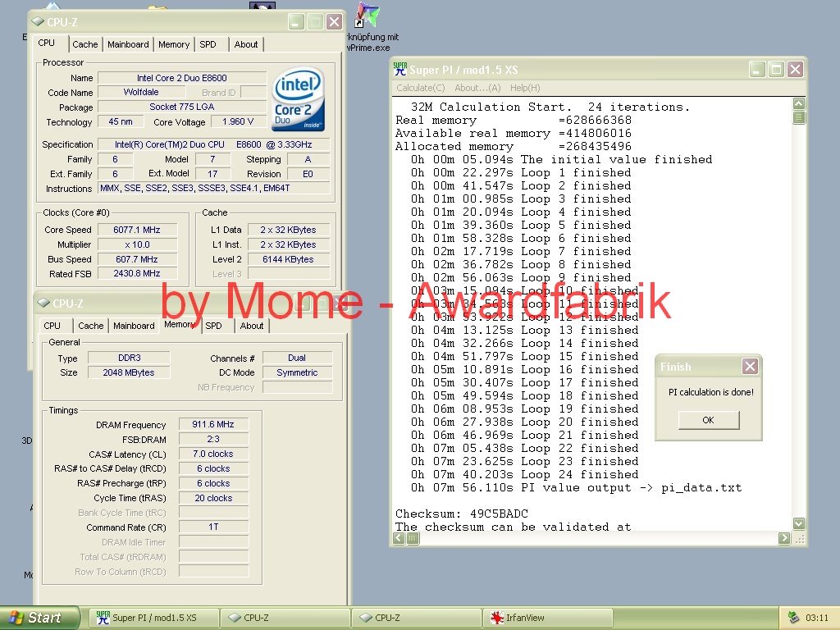Screen dimensions: 840x630
Task: Open the Cache tab in top CPU-Z window
Action: [85, 44]
